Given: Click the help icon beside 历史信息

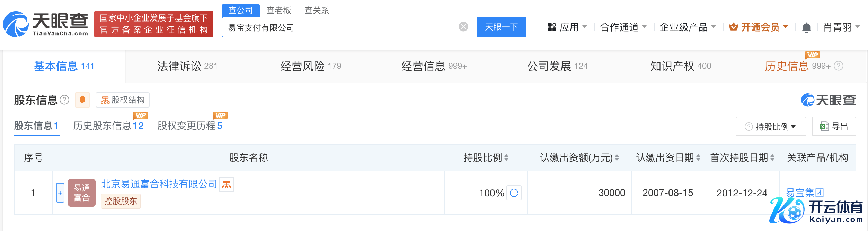Looking at the screenshot, I should click(x=839, y=66).
